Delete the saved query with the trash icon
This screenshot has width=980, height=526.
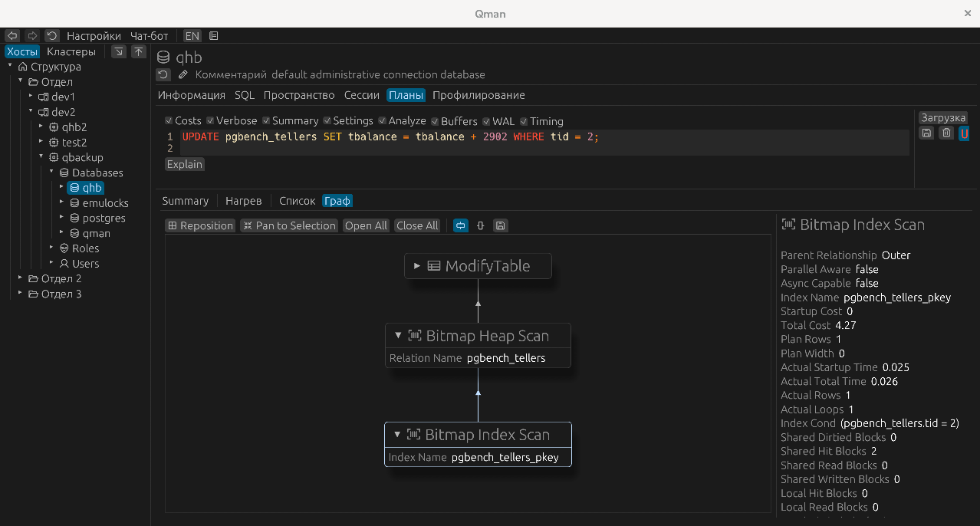[x=946, y=133]
